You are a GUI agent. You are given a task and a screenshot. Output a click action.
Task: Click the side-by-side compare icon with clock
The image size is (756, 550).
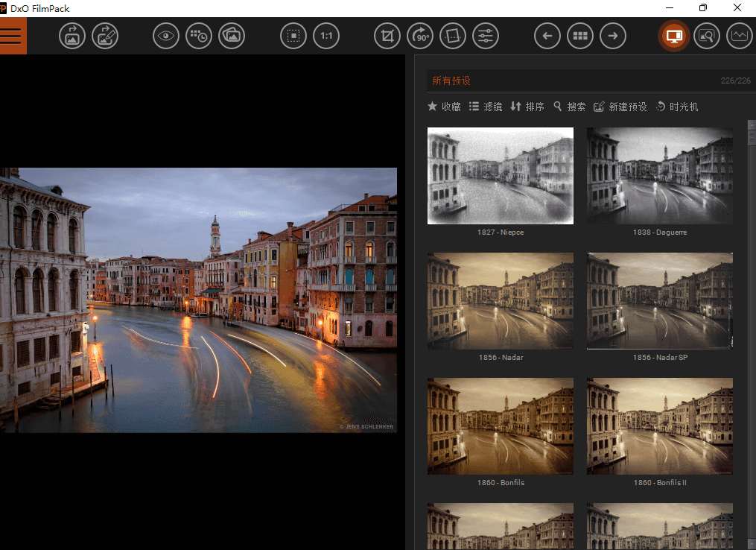[199, 36]
